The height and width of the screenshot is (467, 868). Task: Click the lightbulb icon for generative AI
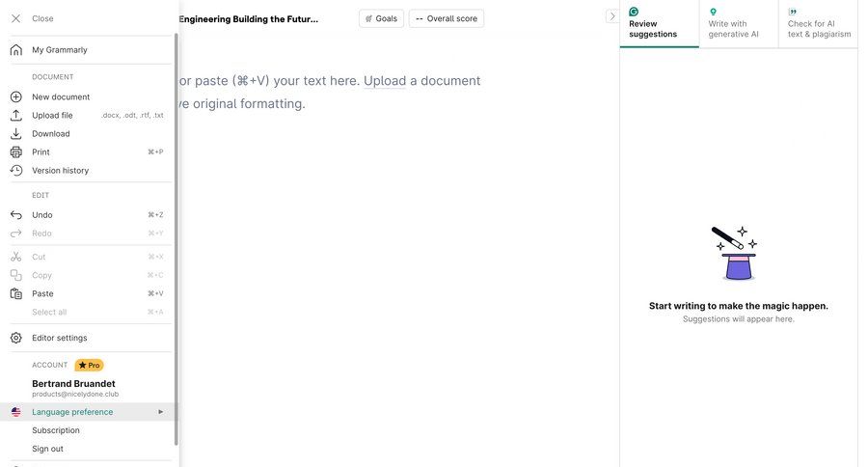point(713,12)
